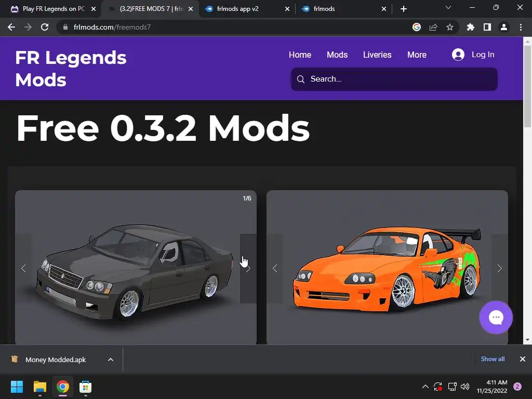Viewport: 532px width, 399px height.
Task: Open the tab search chevron
Action: (x=448, y=7)
